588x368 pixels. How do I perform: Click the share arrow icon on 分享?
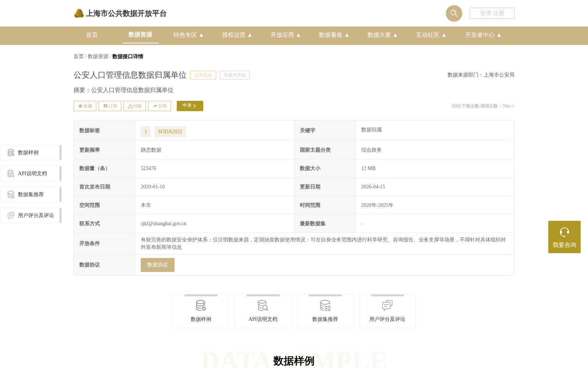tap(155, 106)
